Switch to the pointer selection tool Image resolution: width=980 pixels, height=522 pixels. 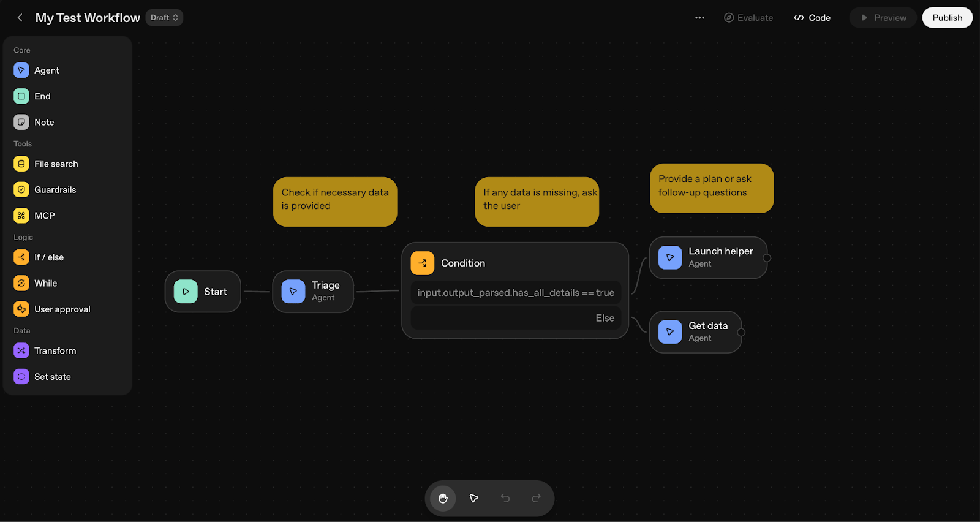[474, 499]
